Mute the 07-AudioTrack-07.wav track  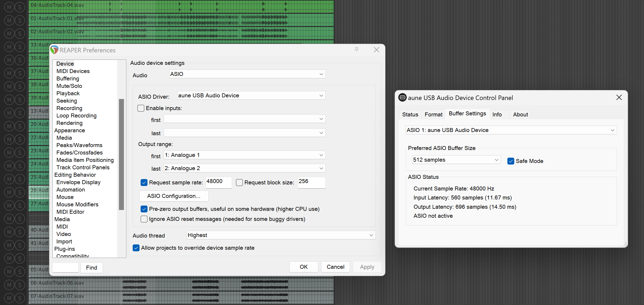coord(9,298)
